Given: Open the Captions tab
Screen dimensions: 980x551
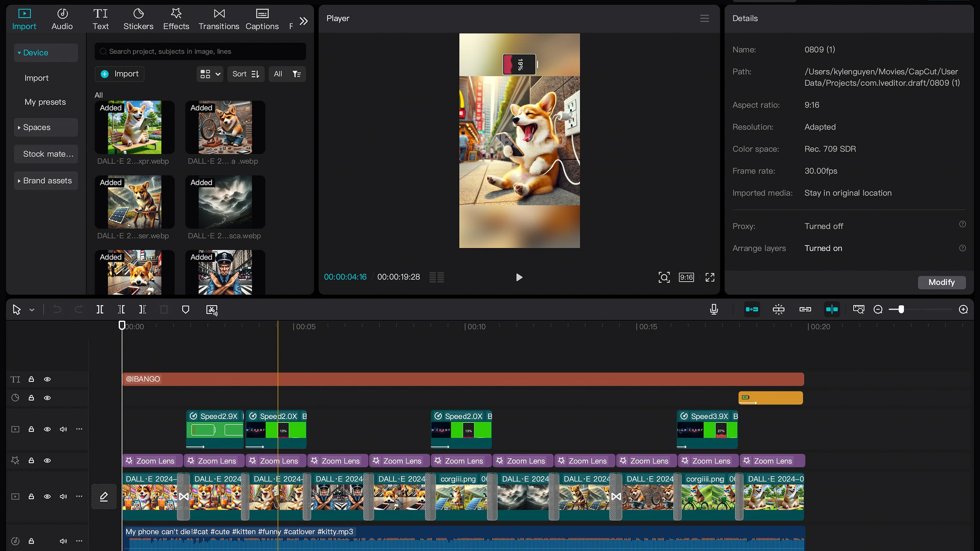Looking at the screenshot, I should (262, 19).
